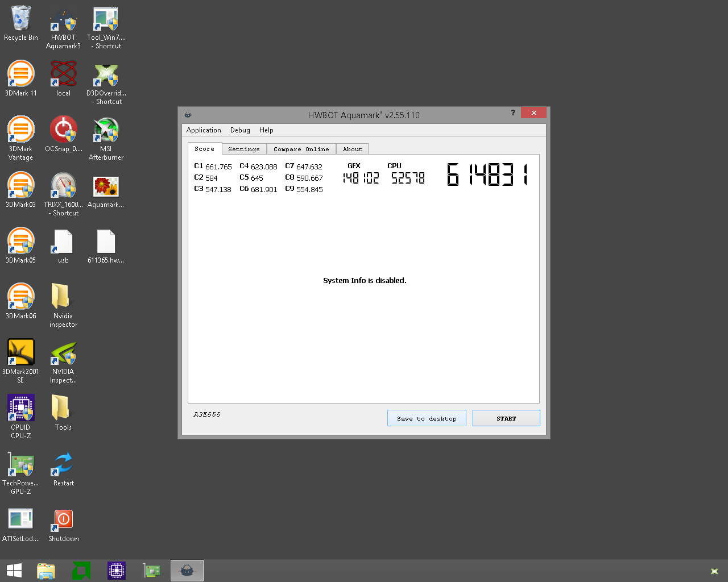This screenshot has height=582, width=728.
Task: Open Tool_Win7 shortcut on desktop
Action: click(x=106, y=27)
